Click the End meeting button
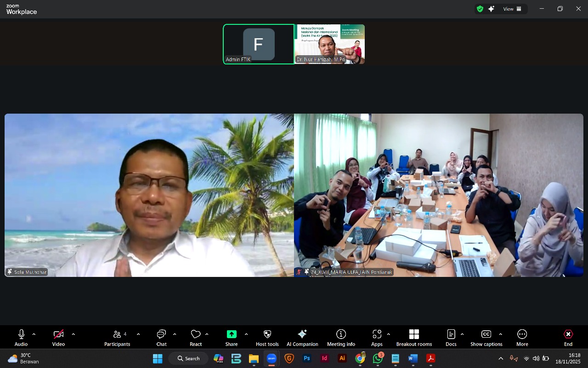Screen dimensions: 588x368 click(x=568, y=337)
